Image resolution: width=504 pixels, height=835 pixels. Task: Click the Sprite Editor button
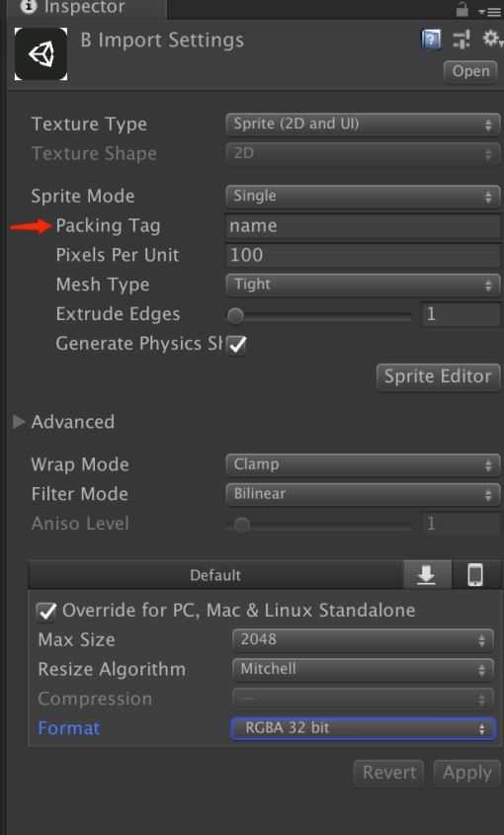[438, 376]
